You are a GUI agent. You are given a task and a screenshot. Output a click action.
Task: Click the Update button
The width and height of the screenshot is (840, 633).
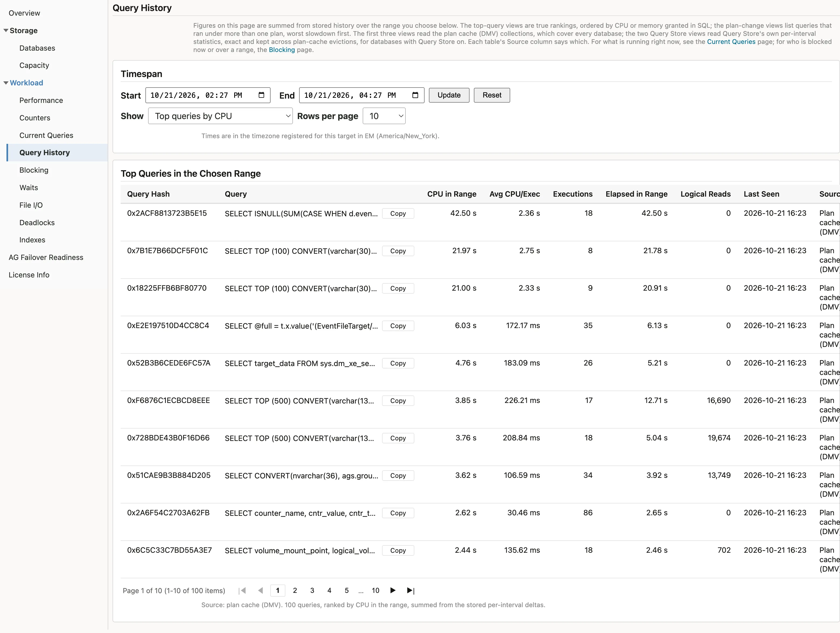click(449, 95)
